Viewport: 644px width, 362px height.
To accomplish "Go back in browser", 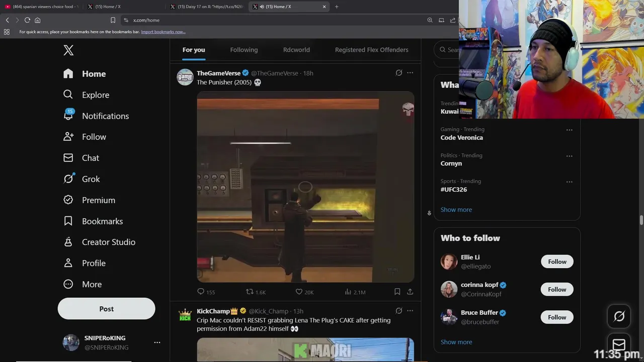I will (7, 20).
